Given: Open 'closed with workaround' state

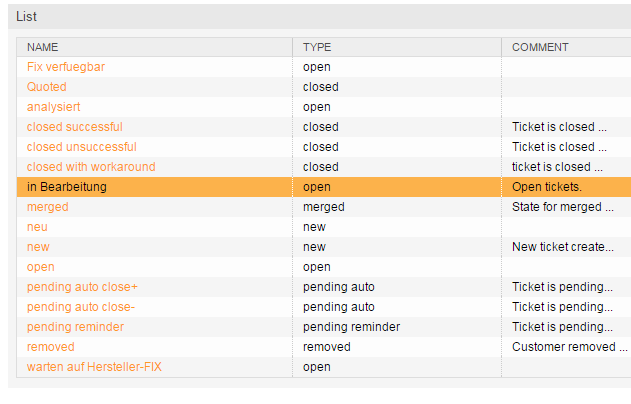Looking at the screenshot, I should click(91, 167).
